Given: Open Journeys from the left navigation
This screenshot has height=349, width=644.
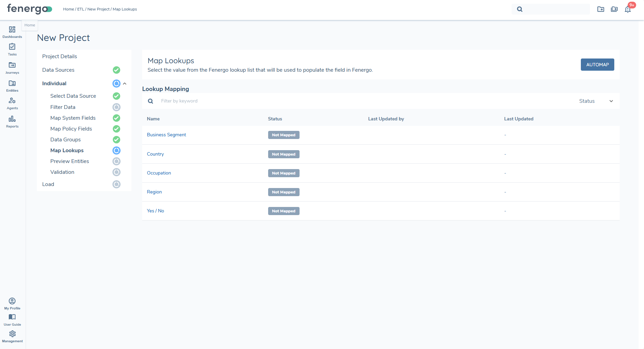Looking at the screenshot, I should [12, 65].
